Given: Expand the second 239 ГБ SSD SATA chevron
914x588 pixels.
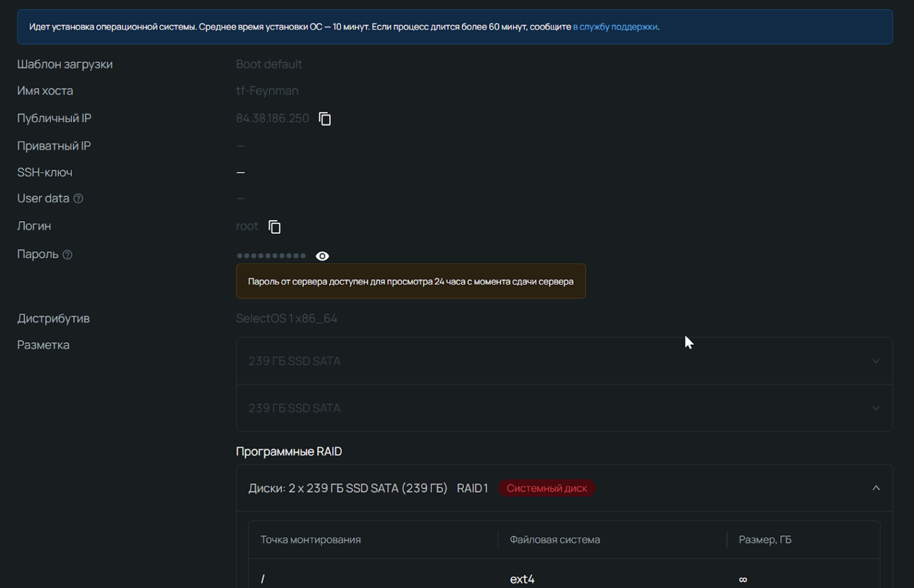Looking at the screenshot, I should tap(876, 408).
